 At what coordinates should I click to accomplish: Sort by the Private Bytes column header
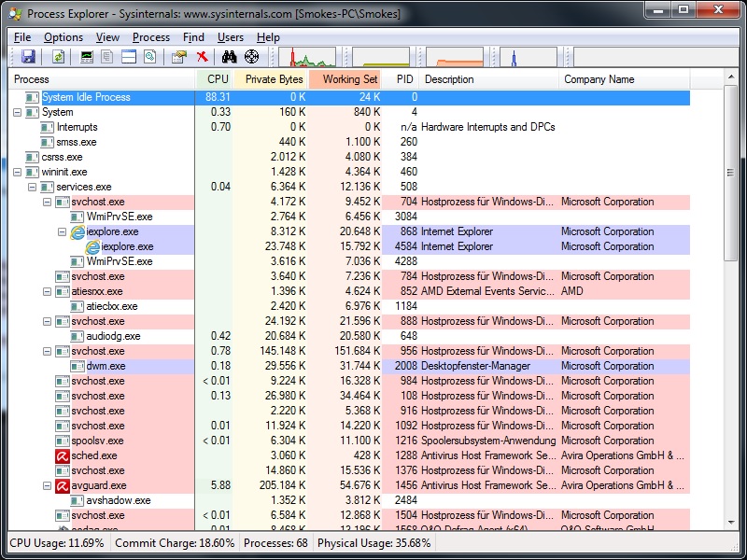(271, 79)
